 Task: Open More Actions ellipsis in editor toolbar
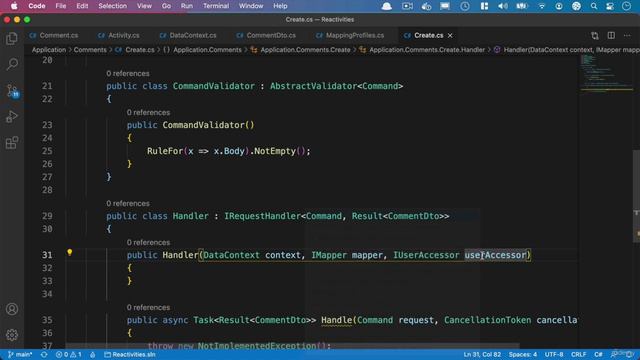[x=627, y=36]
